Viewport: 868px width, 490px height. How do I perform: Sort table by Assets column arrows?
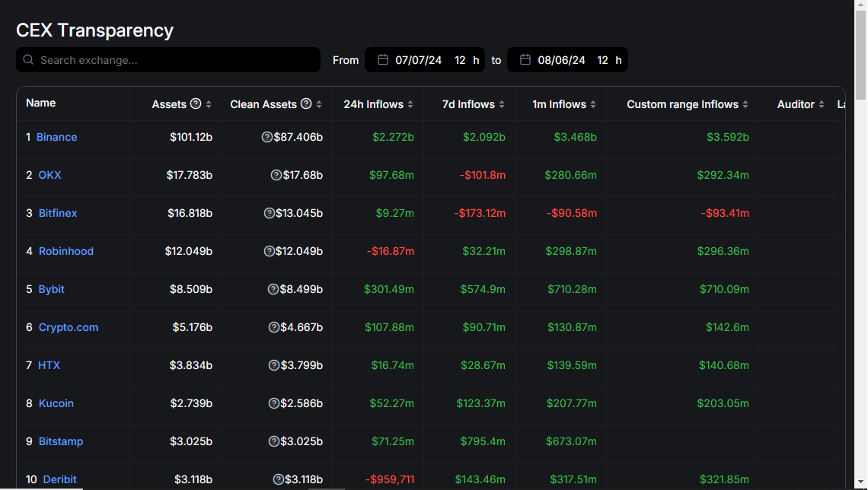click(209, 104)
